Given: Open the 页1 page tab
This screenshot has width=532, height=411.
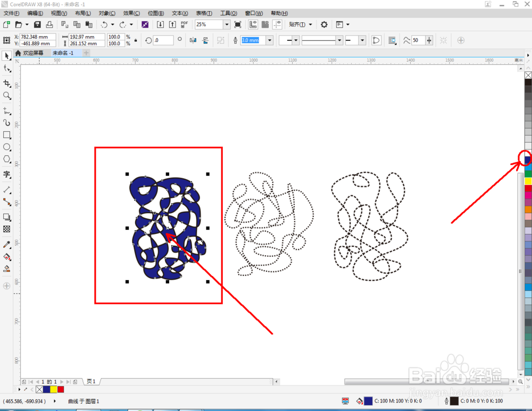Looking at the screenshot, I should [91, 382].
